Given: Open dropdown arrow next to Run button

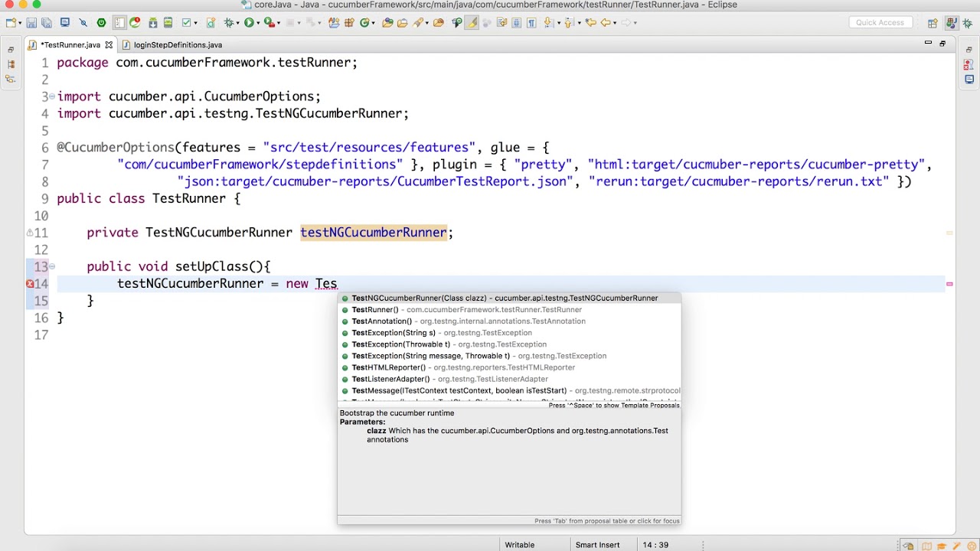Looking at the screenshot, I should pyautogui.click(x=258, y=23).
